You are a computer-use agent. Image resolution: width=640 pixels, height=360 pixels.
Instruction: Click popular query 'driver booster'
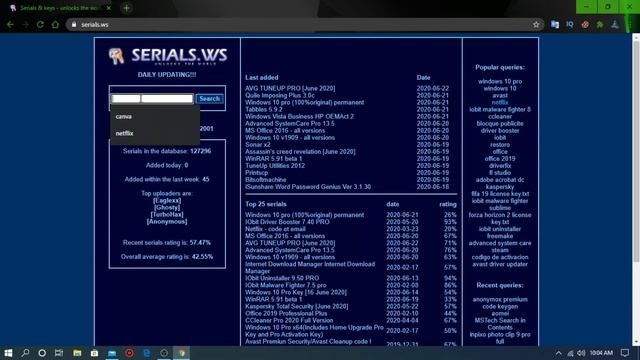pyautogui.click(x=500, y=131)
